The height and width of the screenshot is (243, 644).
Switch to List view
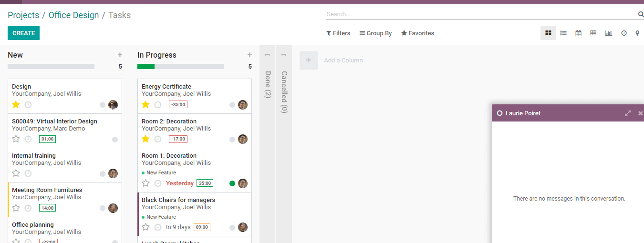pyautogui.click(x=563, y=33)
